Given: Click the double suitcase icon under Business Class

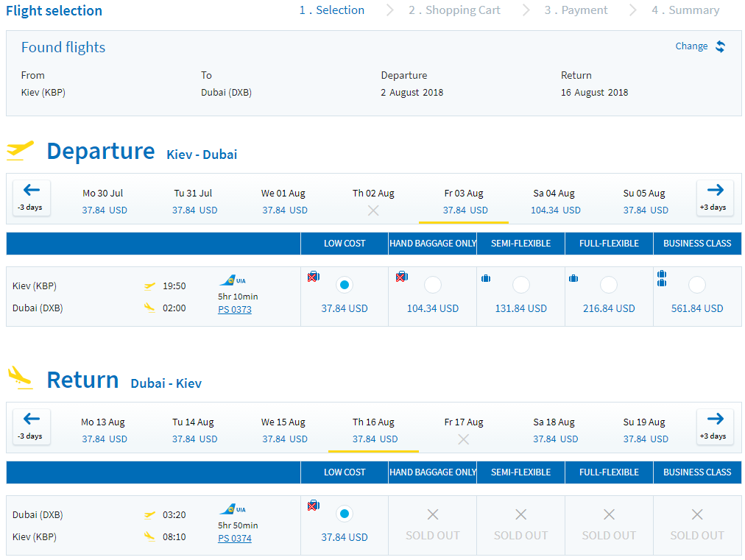Looking at the screenshot, I should (661, 278).
